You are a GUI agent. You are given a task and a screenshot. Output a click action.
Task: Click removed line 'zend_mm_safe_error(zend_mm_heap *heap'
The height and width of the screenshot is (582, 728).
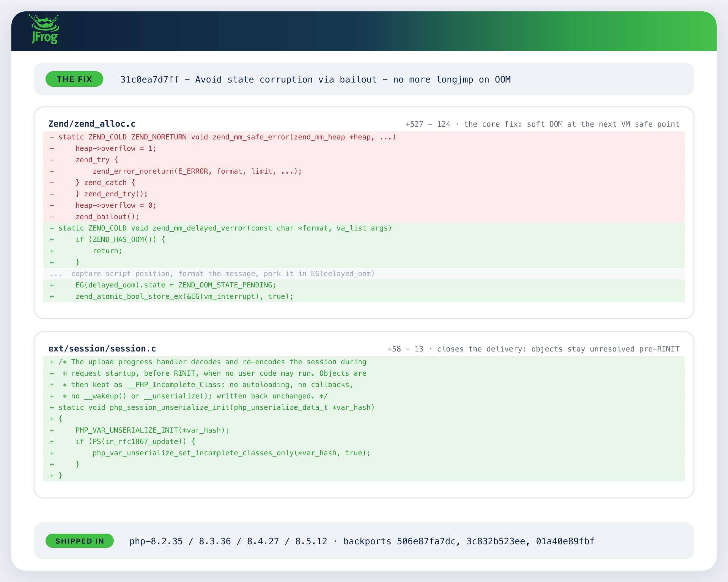pos(364,137)
